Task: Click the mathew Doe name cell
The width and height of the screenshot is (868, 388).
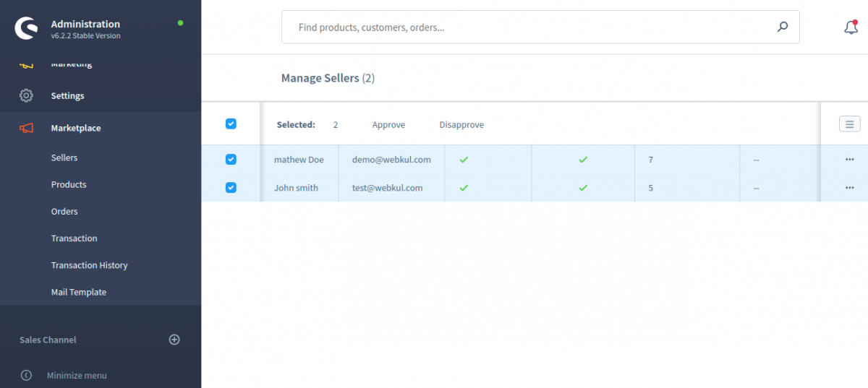Action: [299, 160]
